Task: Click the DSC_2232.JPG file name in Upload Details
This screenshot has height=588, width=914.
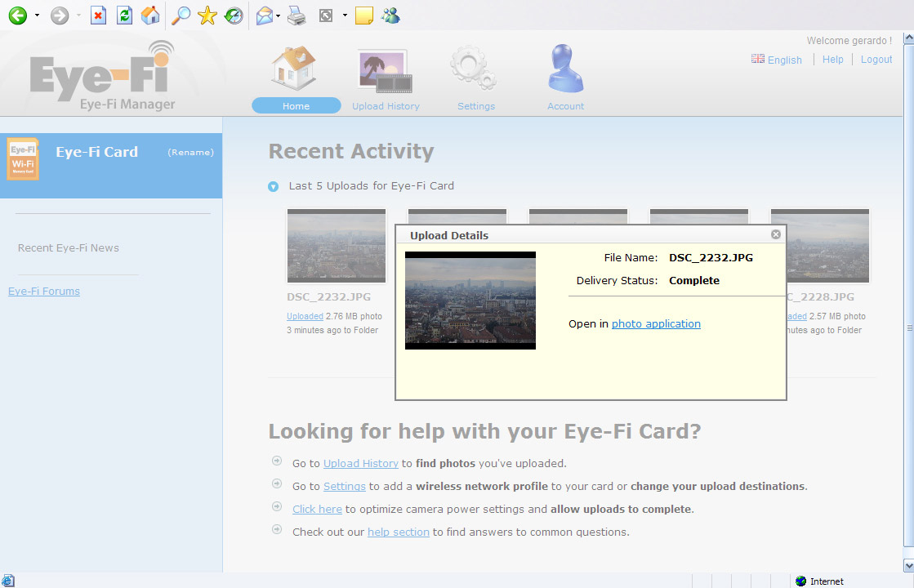Action: 711,257
